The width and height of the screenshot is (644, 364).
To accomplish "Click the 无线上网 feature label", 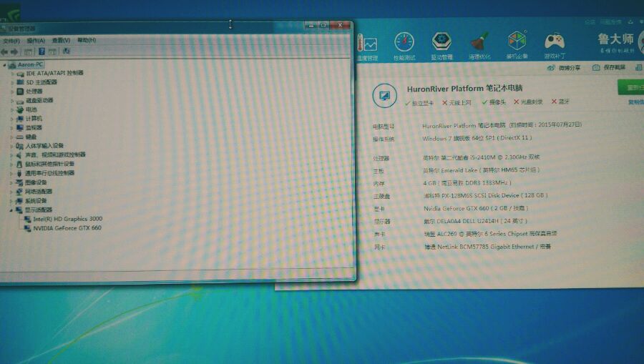I will tap(460, 102).
